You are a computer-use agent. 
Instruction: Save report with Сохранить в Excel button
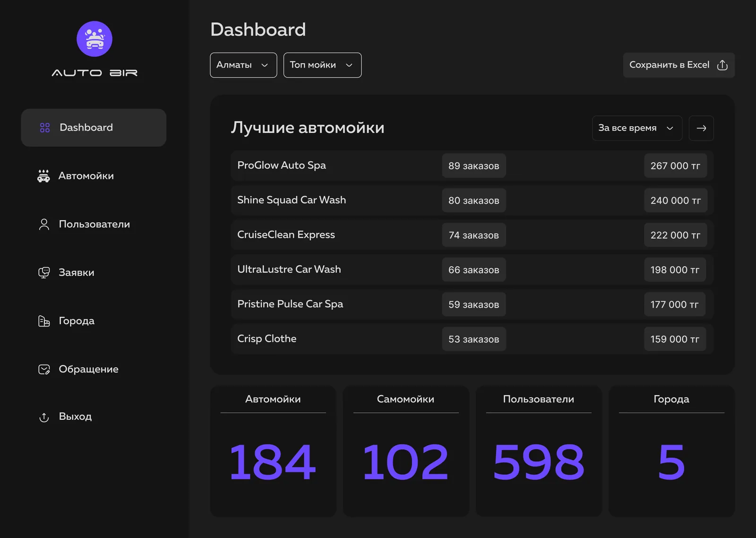pyautogui.click(x=679, y=65)
